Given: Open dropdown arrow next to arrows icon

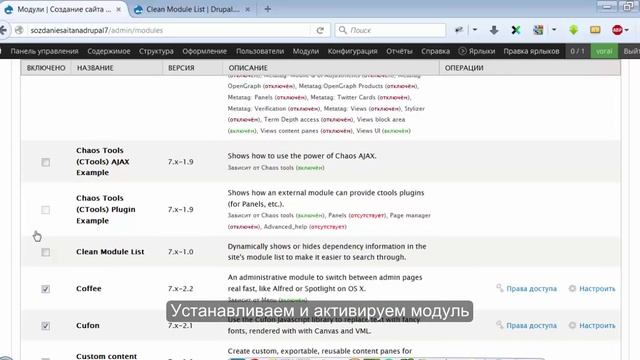Looking at the screenshot, I should 475,30.
